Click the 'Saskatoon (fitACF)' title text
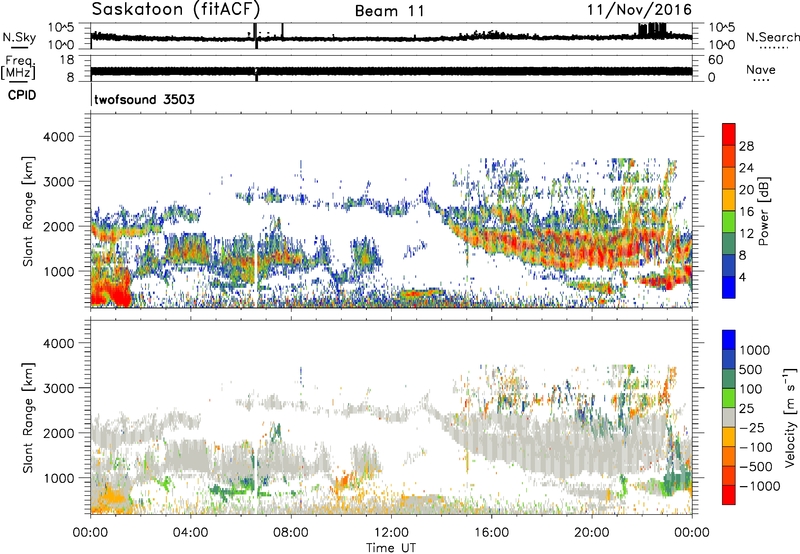Image resolution: width=800 pixels, height=554 pixels. coord(176,9)
